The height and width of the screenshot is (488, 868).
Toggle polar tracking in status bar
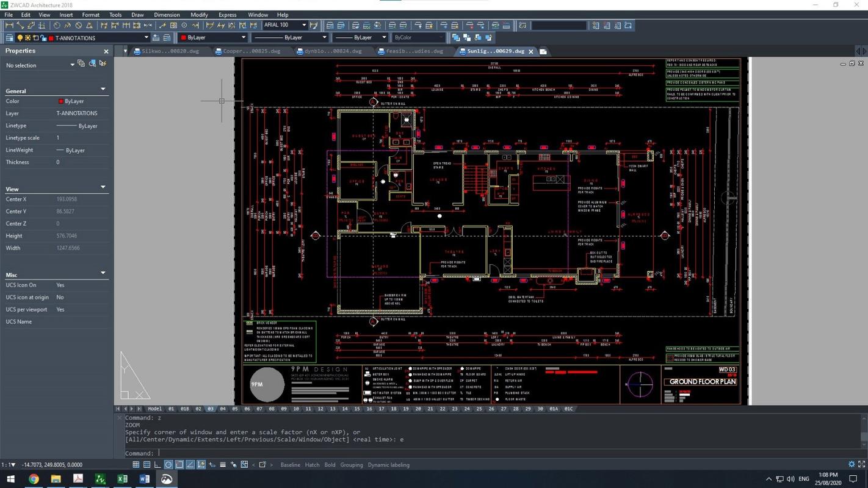tap(168, 465)
